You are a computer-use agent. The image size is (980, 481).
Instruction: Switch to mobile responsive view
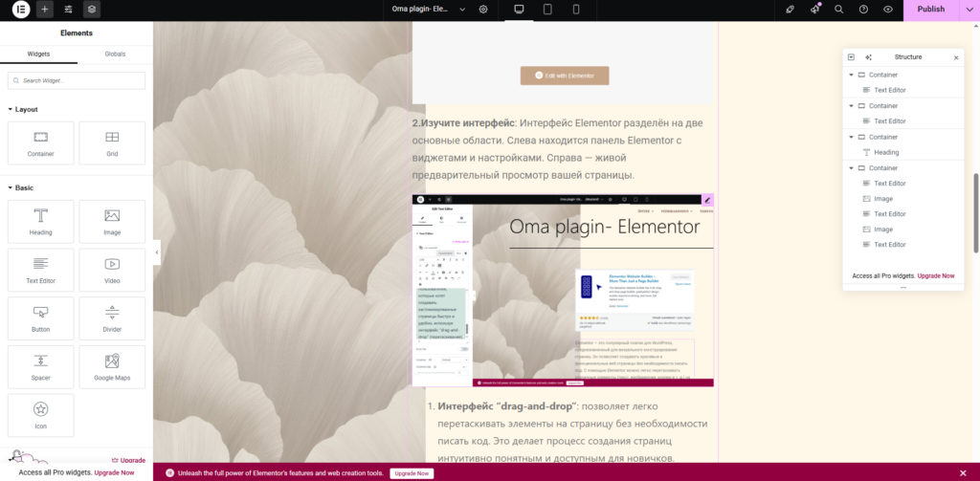click(x=576, y=10)
